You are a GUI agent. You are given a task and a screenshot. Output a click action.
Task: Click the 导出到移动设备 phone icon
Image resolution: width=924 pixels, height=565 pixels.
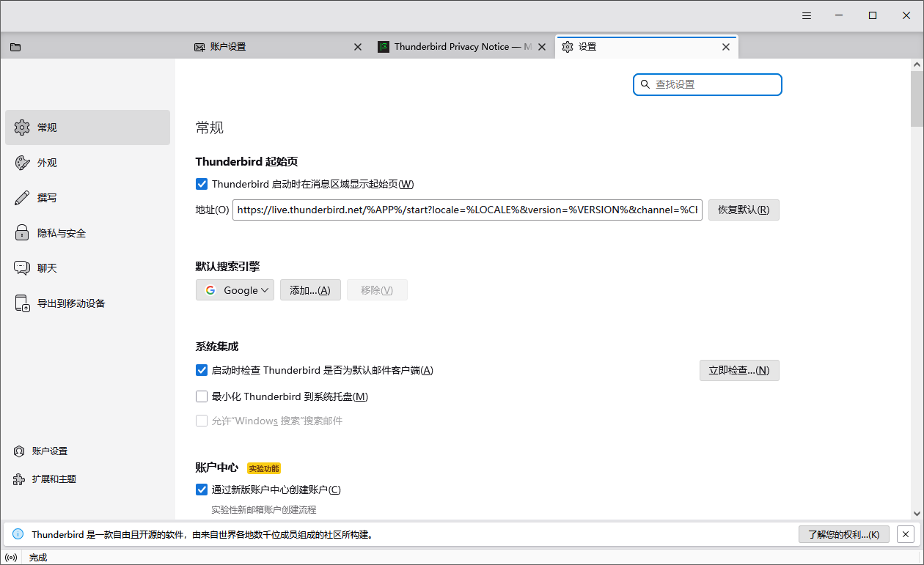(22, 303)
